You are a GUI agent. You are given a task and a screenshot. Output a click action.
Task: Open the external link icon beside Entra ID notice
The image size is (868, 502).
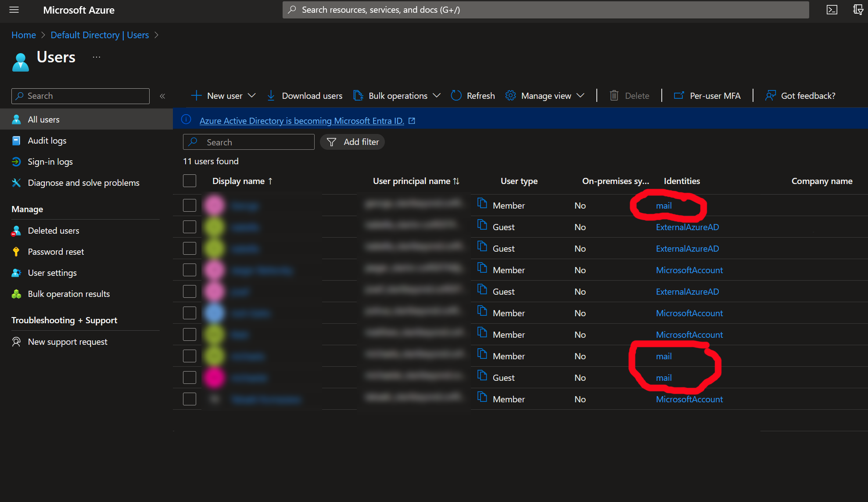[412, 121]
